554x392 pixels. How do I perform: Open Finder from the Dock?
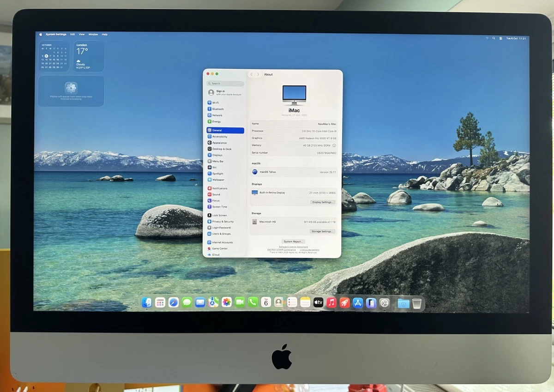pos(147,302)
